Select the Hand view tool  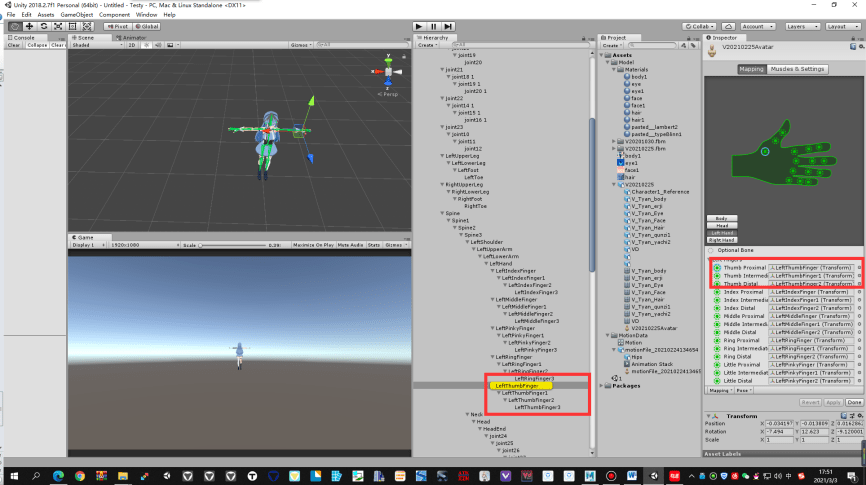pos(15,27)
